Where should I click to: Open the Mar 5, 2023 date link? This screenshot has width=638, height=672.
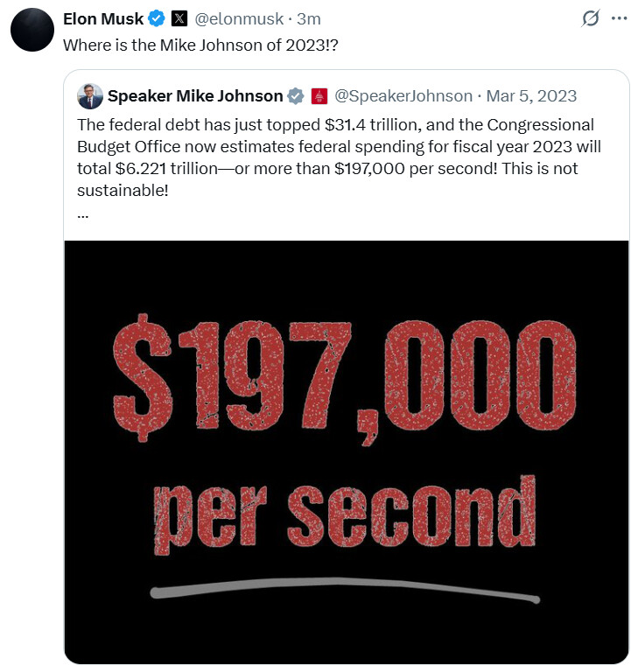(x=531, y=95)
